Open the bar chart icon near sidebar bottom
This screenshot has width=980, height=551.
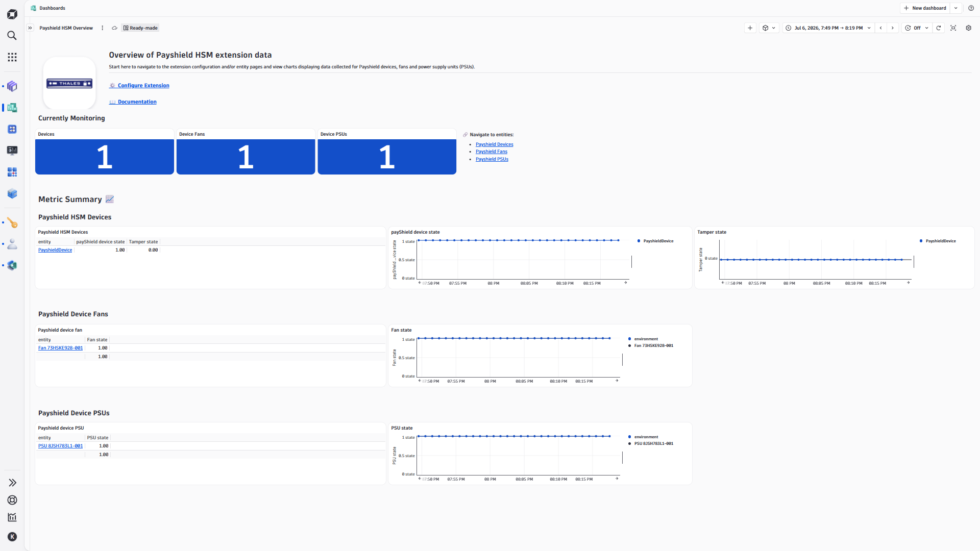coord(12,517)
